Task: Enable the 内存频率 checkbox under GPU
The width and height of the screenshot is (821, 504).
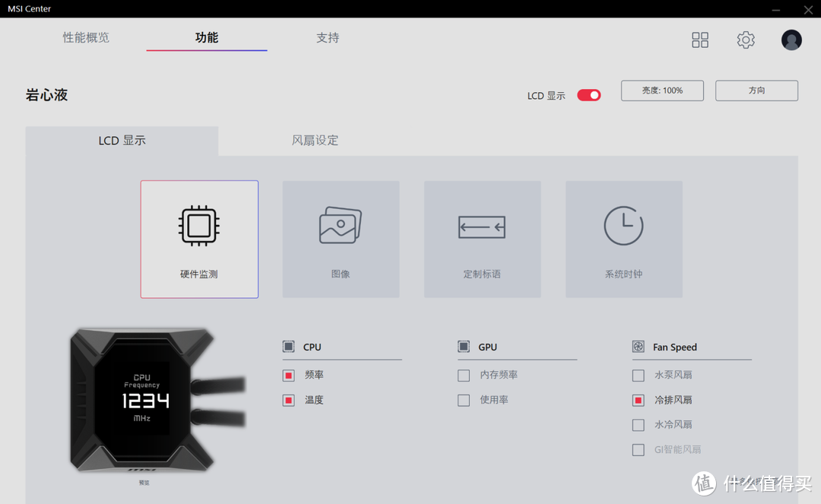Action: click(x=464, y=375)
